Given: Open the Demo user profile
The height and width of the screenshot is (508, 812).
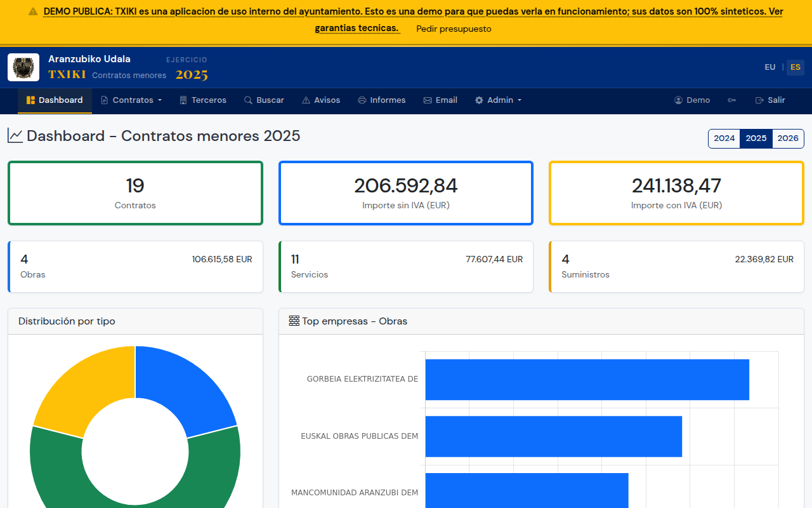Looking at the screenshot, I should coord(692,100).
